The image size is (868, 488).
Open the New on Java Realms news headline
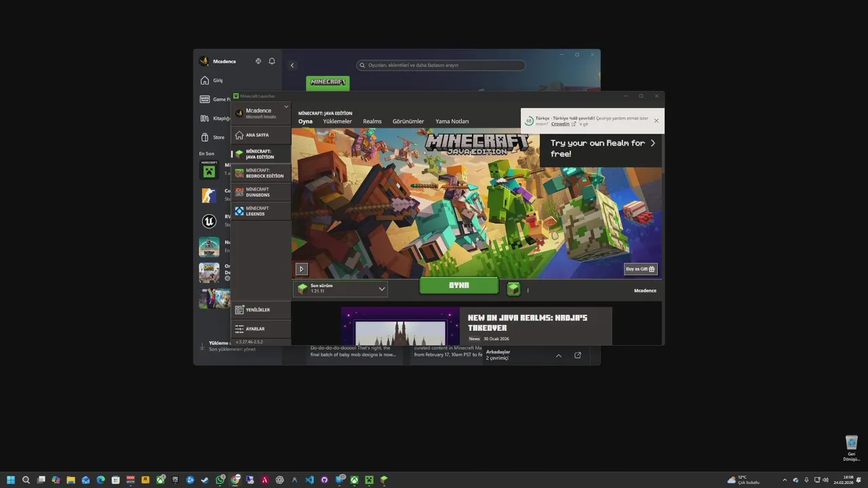tap(528, 323)
